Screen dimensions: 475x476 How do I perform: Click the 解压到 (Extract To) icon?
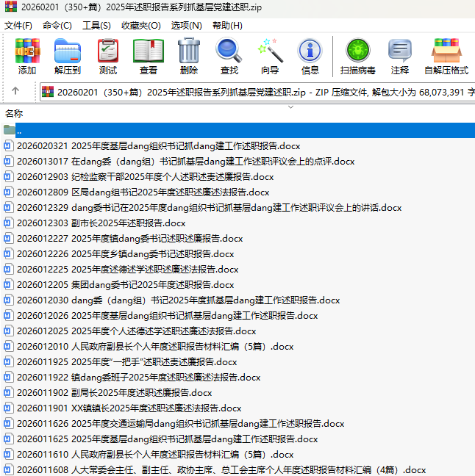(68, 57)
